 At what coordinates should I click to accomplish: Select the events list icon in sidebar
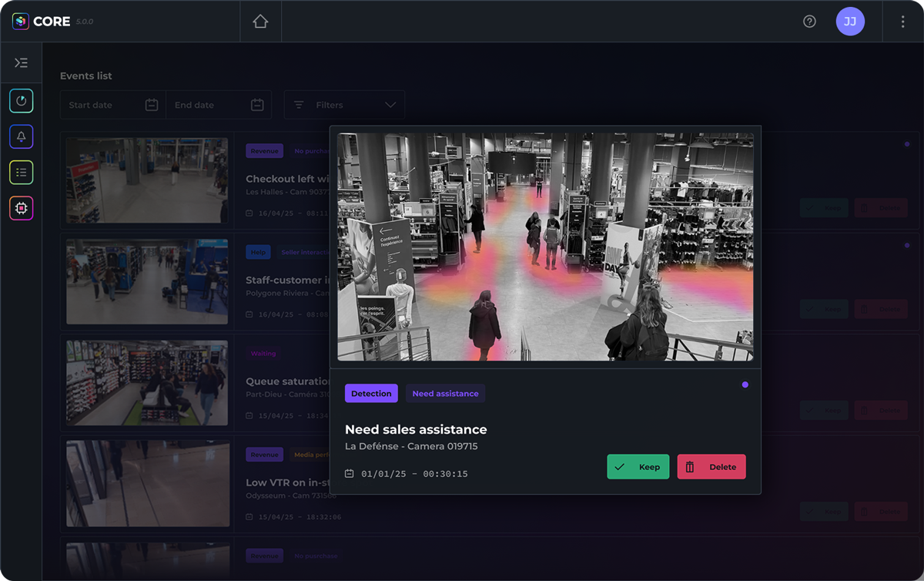coord(21,172)
